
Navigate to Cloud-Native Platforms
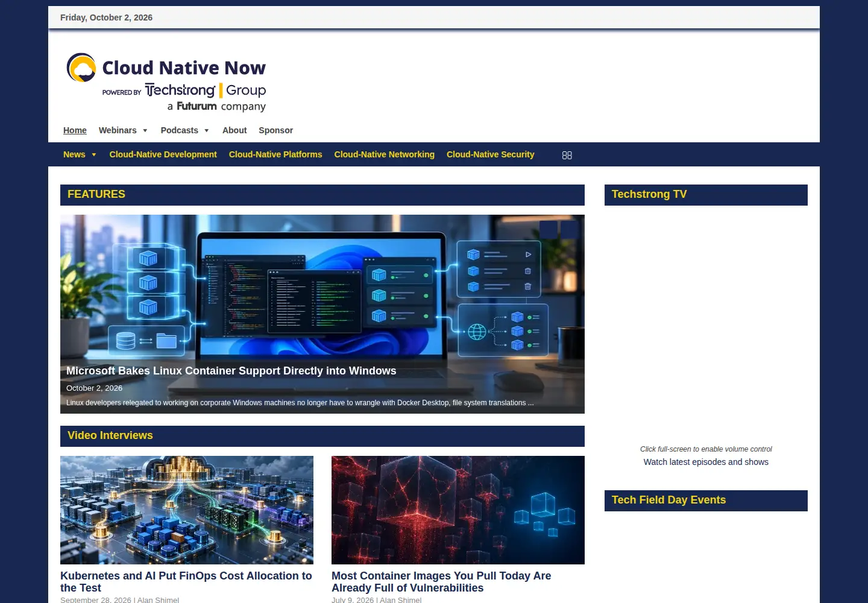[x=275, y=154]
